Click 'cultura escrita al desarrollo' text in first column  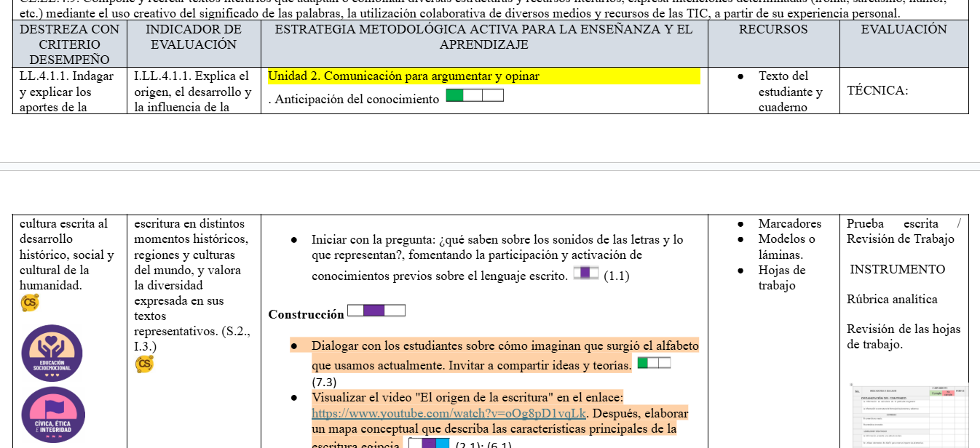pyautogui.click(x=63, y=231)
